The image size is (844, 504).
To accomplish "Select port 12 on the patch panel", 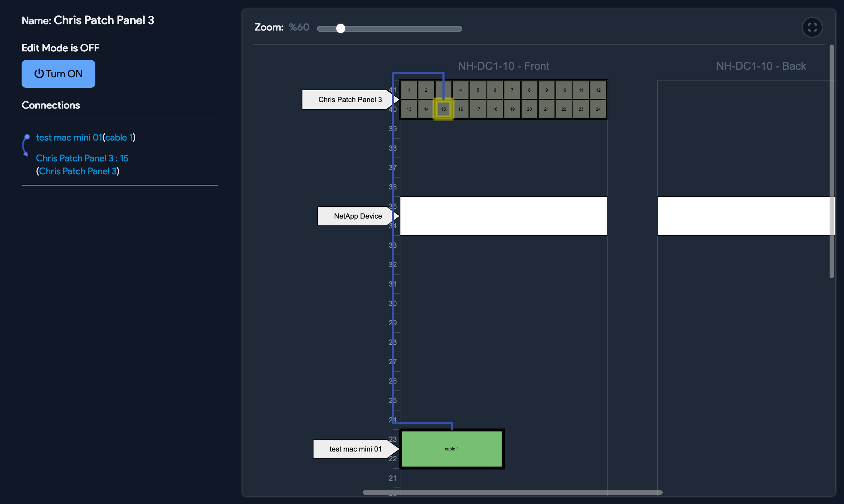I will 598,90.
